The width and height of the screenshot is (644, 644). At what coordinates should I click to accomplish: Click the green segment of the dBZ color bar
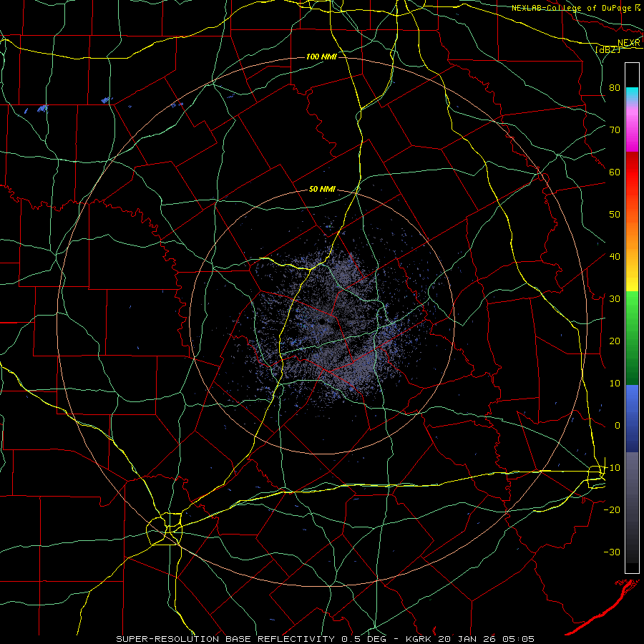click(632, 338)
